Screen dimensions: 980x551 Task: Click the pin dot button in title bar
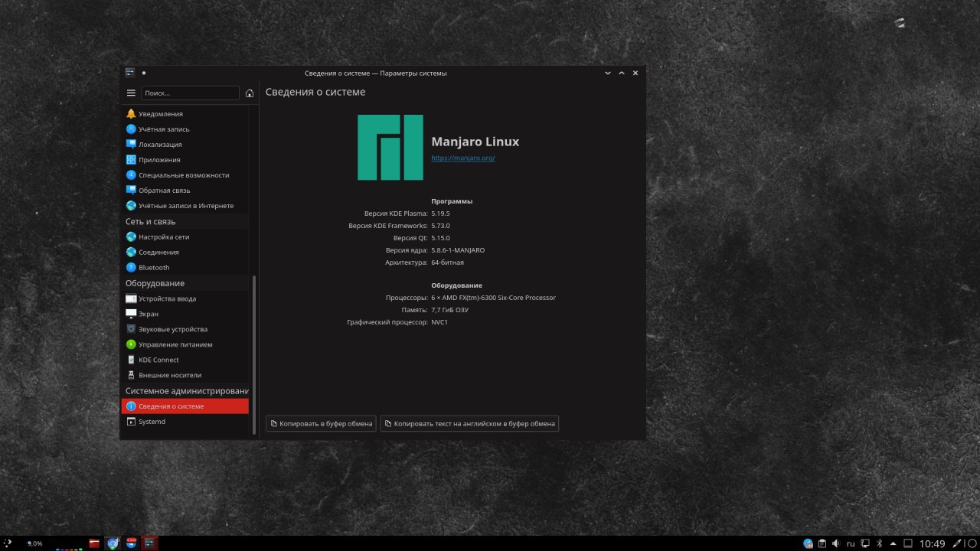(144, 73)
